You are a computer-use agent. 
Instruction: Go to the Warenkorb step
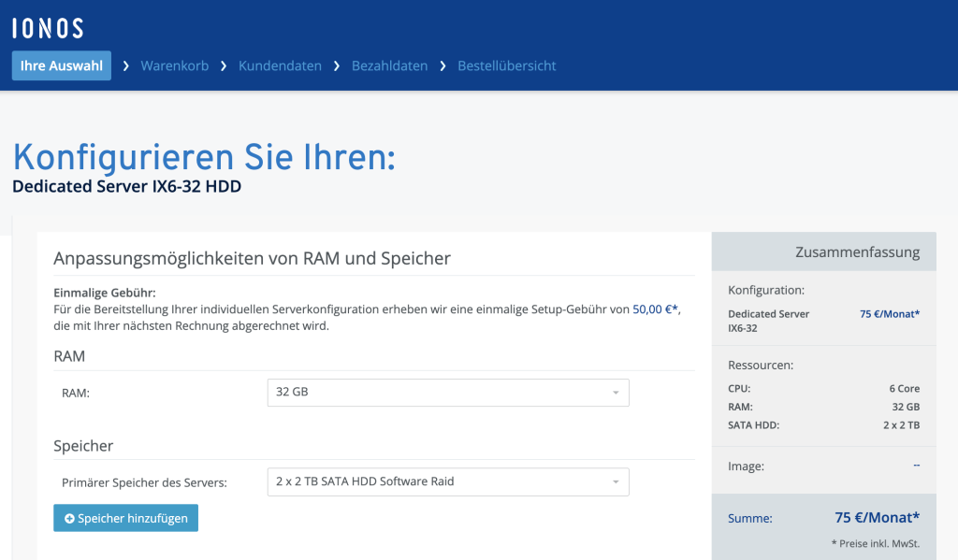pyautogui.click(x=175, y=65)
